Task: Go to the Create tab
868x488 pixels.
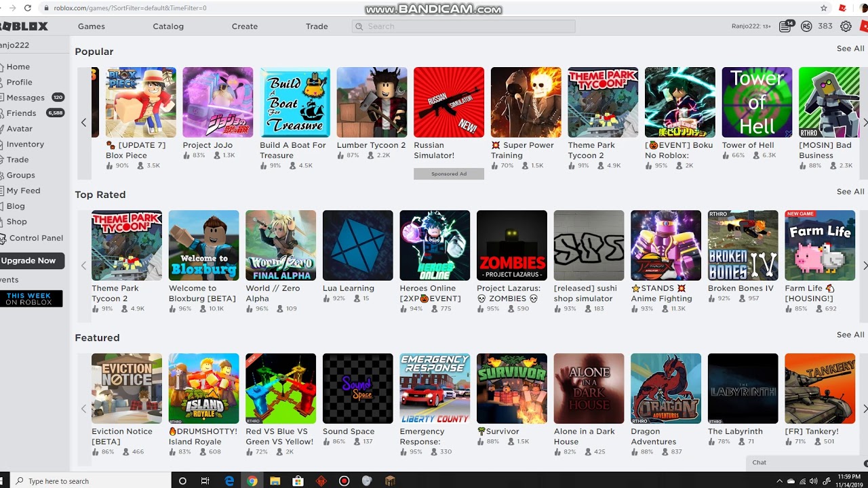Action: [245, 26]
